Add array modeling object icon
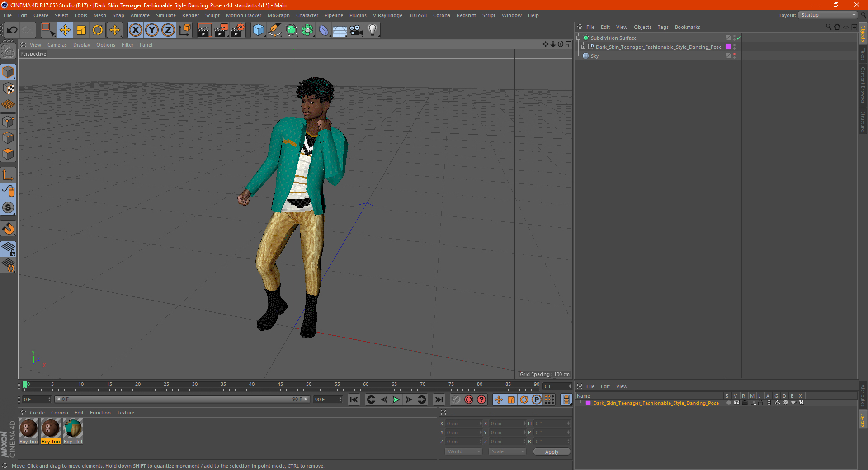This screenshot has width=868, height=470. (x=307, y=30)
